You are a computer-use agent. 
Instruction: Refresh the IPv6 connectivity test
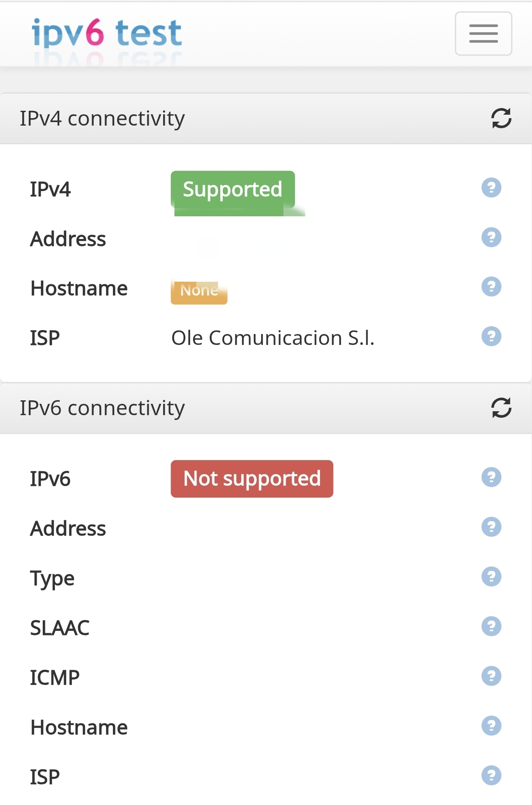pyautogui.click(x=501, y=408)
